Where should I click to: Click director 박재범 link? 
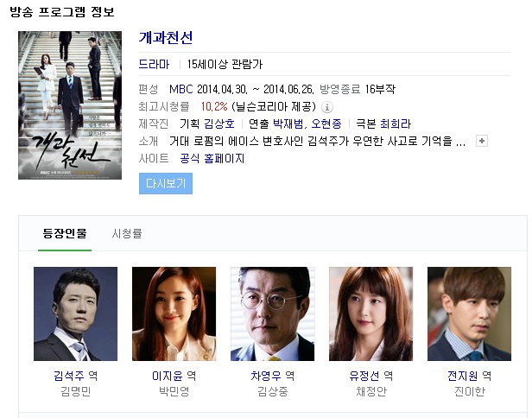(288, 123)
